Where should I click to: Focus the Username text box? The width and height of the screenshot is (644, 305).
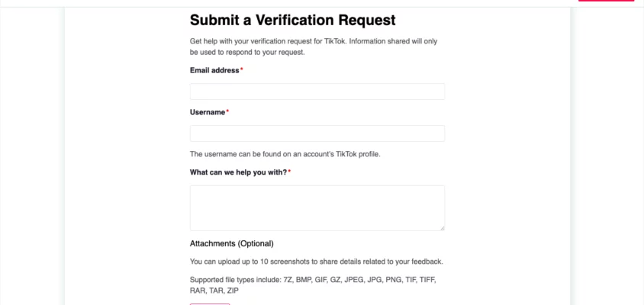(x=317, y=133)
